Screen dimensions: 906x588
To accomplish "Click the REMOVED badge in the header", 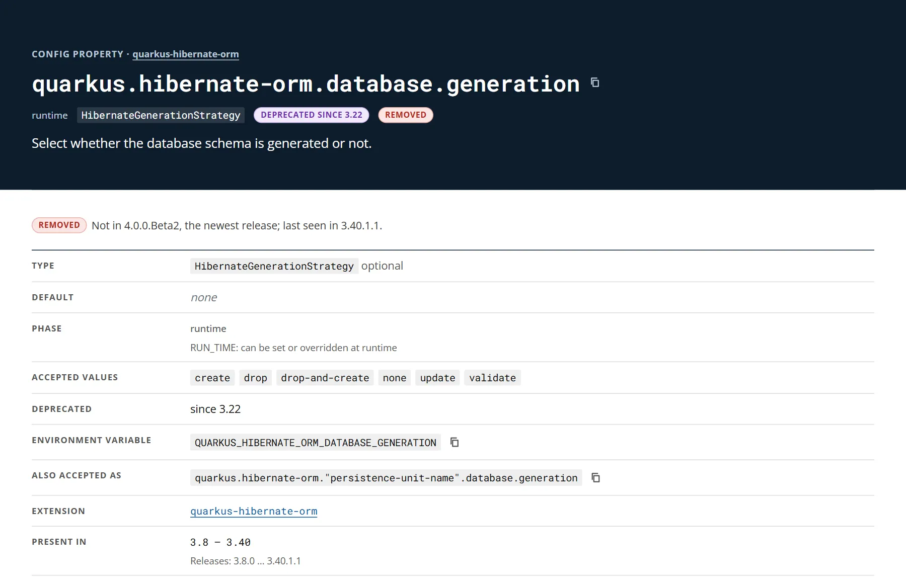I will pyautogui.click(x=406, y=115).
